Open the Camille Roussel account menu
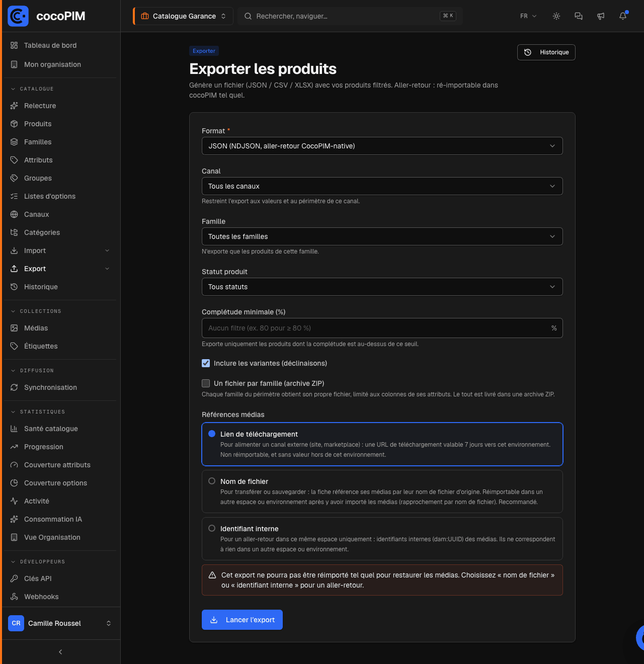Image resolution: width=644 pixels, height=664 pixels. tap(60, 623)
